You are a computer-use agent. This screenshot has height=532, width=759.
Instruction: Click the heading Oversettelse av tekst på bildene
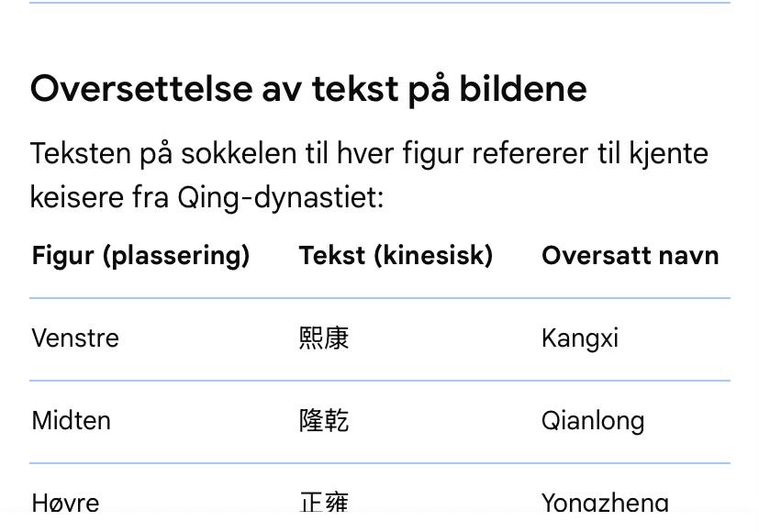coord(308,90)
